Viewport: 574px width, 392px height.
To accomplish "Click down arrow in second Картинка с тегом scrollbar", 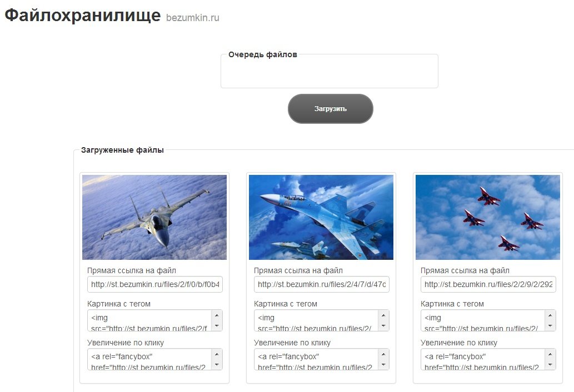I will (383, 326).
